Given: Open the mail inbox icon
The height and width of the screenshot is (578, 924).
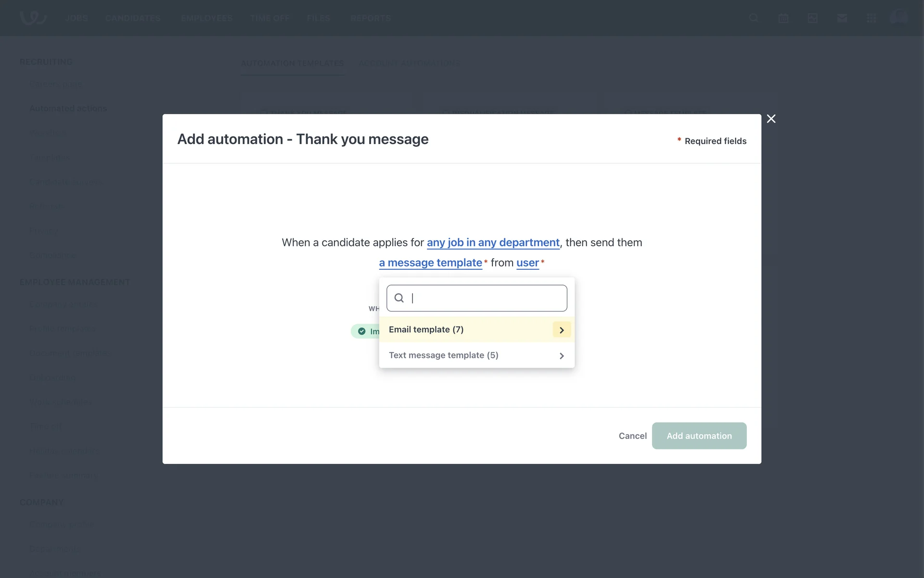Looking at the screenshot, I should point(842,18).
